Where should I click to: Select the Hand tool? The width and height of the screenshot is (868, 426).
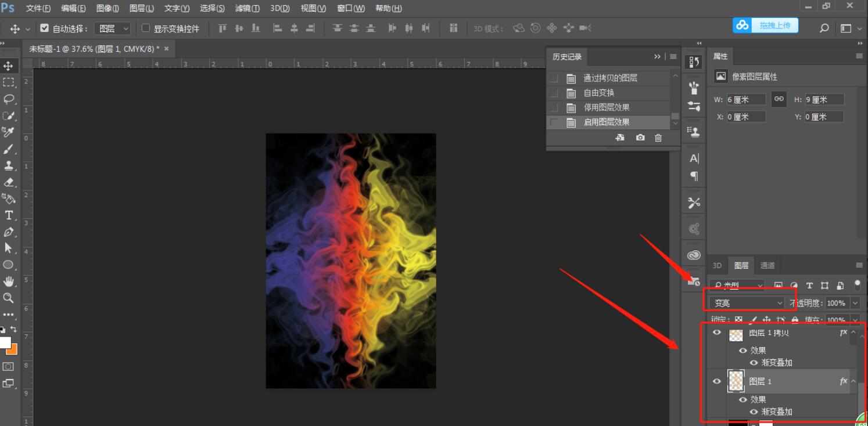point(8,281)
